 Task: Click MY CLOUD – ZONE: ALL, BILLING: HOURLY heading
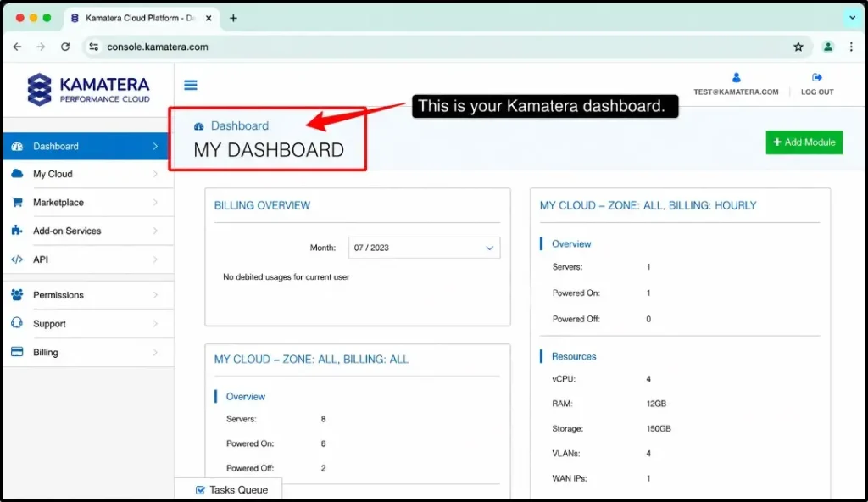pos(648,205)
